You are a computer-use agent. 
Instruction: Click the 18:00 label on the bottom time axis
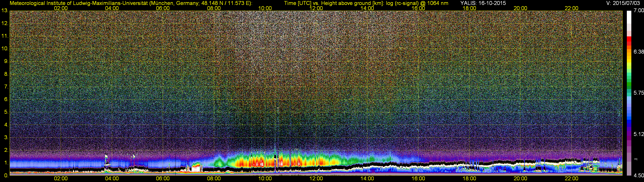coord(469,179)
